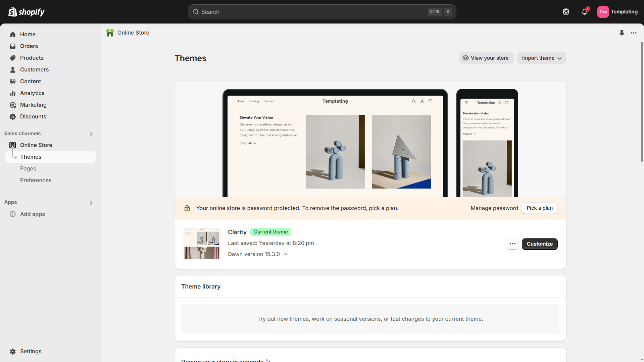Image resolution: width=644 pixels, height=362 pixels.
Task: Click View your store button
Action: point(486,58)
